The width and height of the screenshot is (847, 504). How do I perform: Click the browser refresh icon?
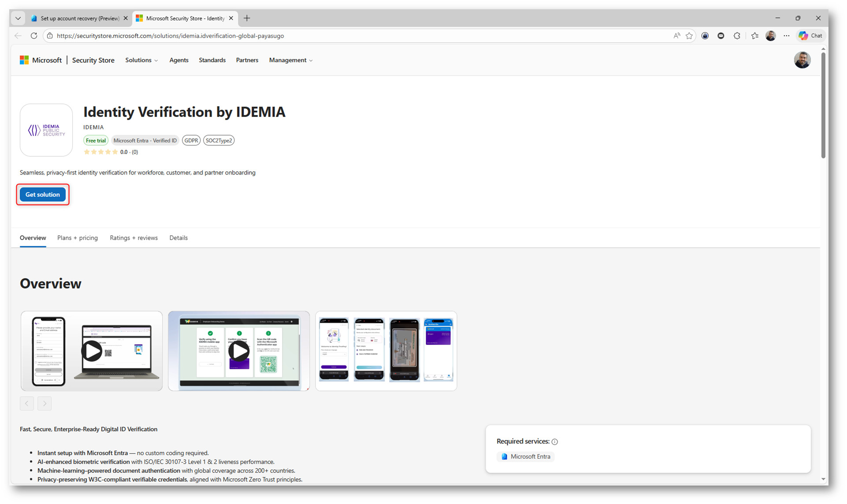pyautogui.click(x=34, y=36)
